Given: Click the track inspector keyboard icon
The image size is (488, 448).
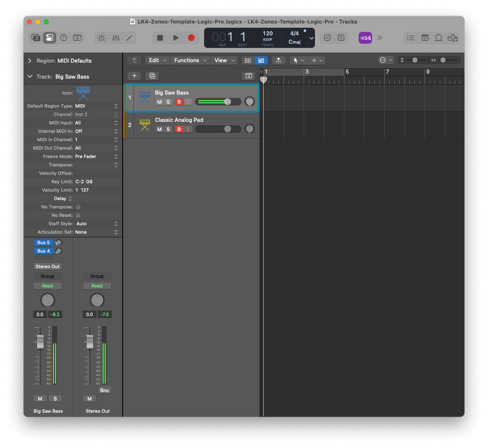Looking at the screenshot, I should click(83, 93).
